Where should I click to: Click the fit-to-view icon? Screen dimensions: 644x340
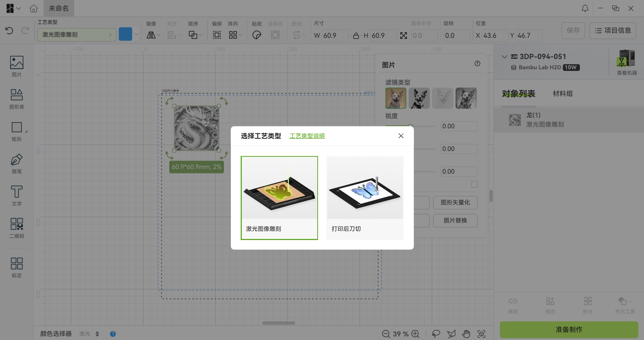[481, 334]
